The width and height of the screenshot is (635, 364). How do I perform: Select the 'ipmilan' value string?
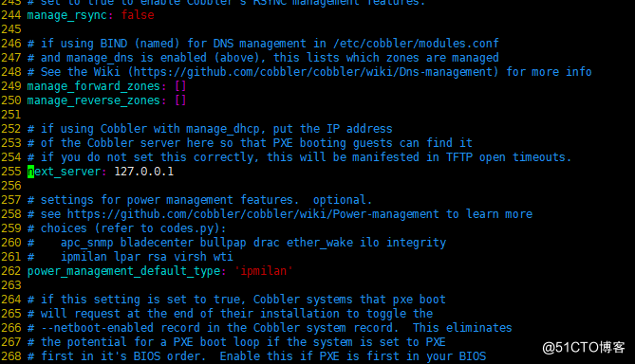[263, 271]
